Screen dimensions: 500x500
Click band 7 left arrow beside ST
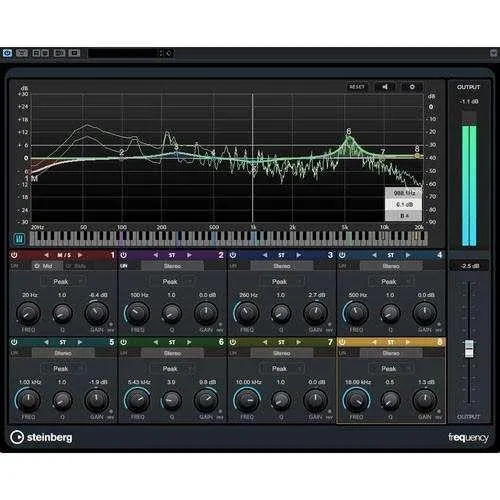pyautogui.click(x=265, y=342)
